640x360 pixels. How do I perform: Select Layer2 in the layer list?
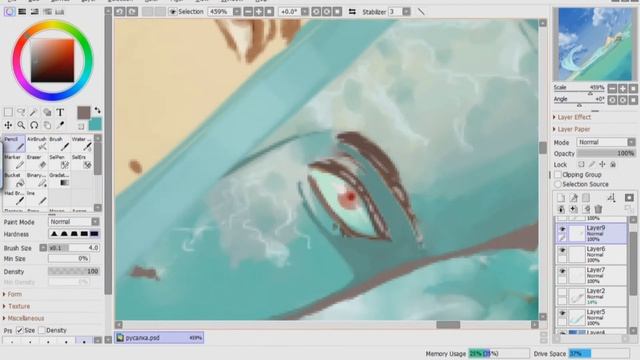[591, 297]
